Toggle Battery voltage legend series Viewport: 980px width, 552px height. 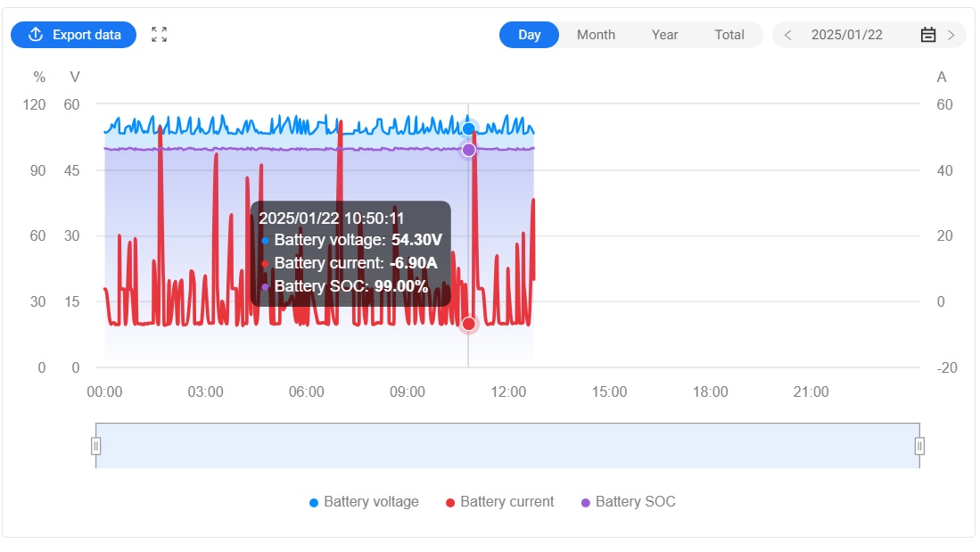click(365, 502)
